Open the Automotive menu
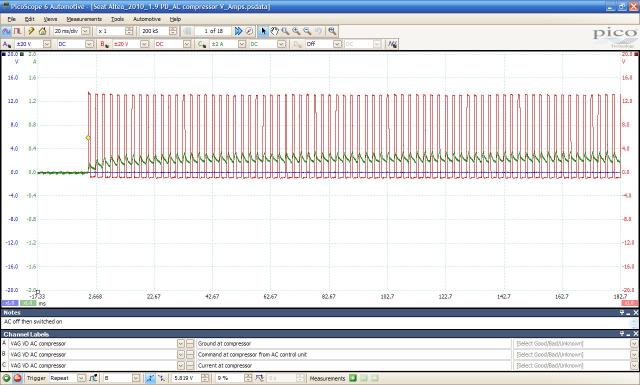 pos(147,19)
